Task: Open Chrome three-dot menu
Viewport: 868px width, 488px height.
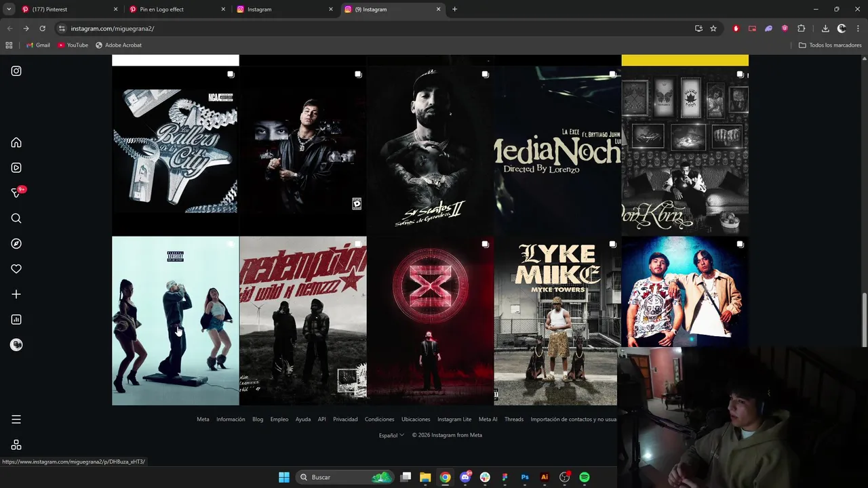Action: [x=858, y=28]
